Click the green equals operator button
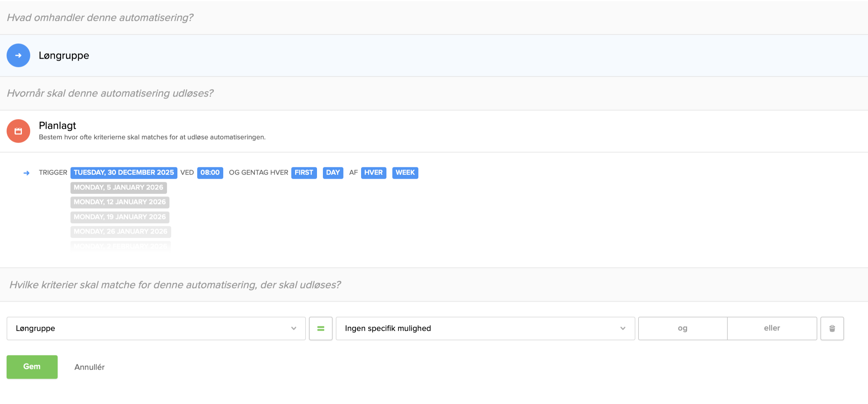Image resolution: width=868 pixels, height=404 pixels. 320,328
